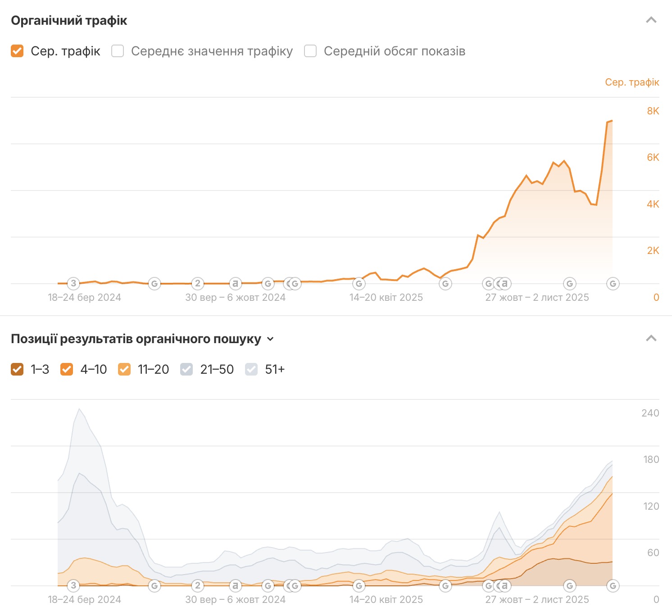The image size is (672, 616).
Task: Click the rightmost G marker in traffic chart
Action: (x=613, y=284)
